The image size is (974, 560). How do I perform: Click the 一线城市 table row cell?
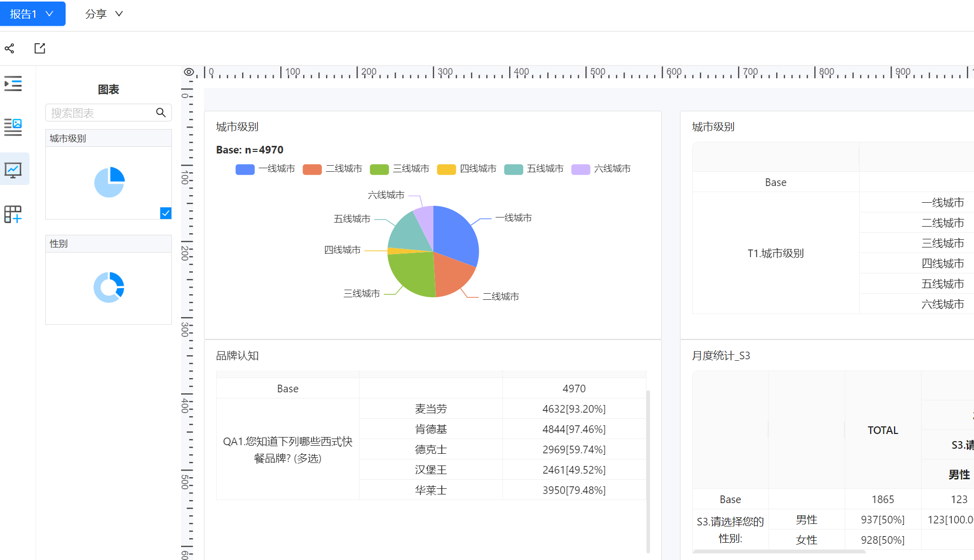point(917,202)
